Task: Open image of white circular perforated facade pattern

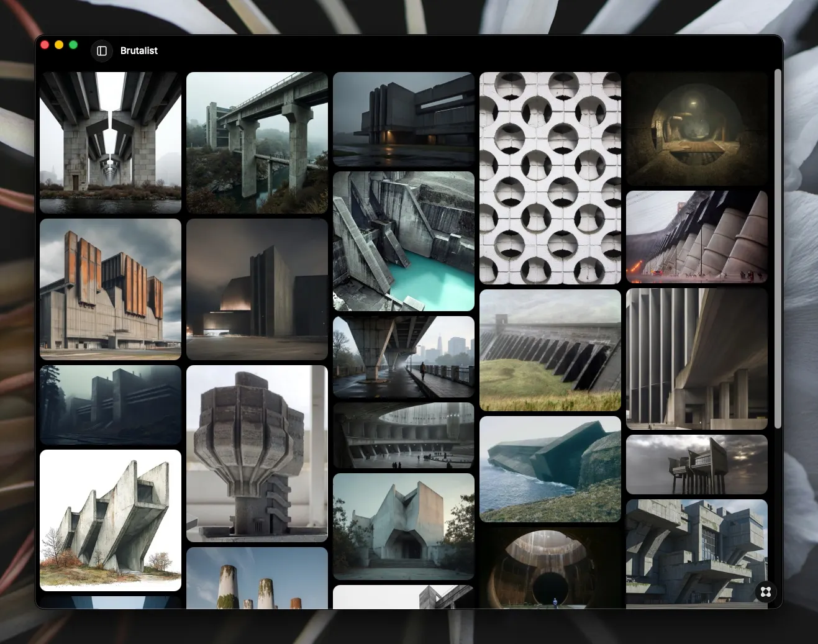Action: pyautogui.click(x=550, y=178)
